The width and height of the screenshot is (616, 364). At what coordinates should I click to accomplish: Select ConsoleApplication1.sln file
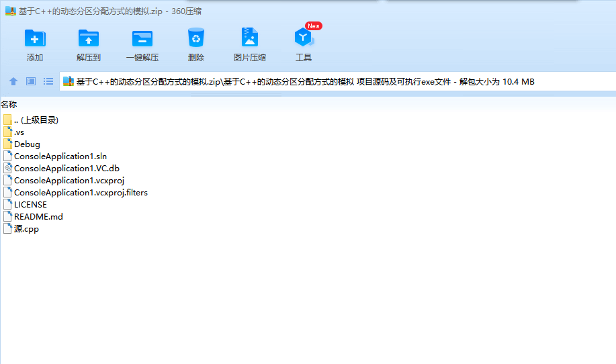pos(55,156)
